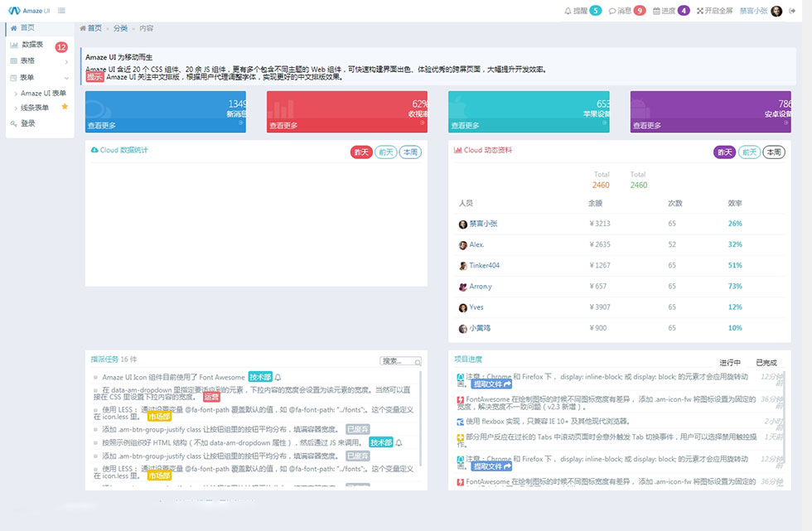
Task: Click the 项目进度 panel's vertical scrollbar
Action: click(x=784, y=418)
